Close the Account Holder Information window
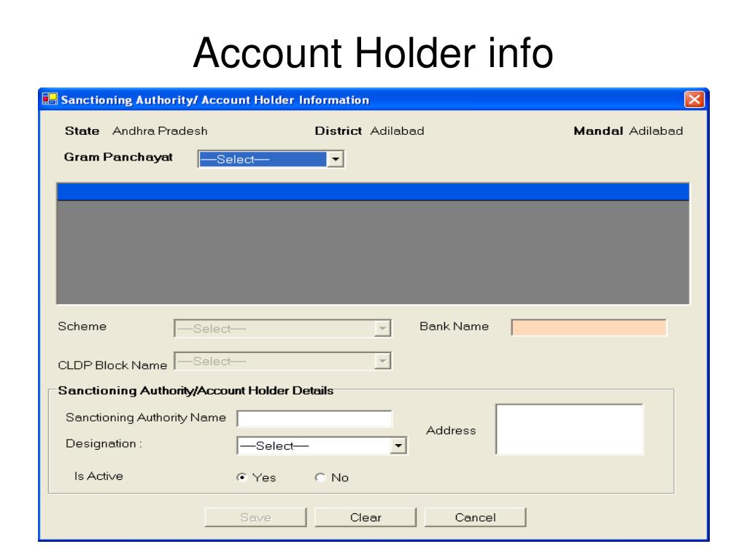This screenshot has height=560, width=747. coord(694,99)
